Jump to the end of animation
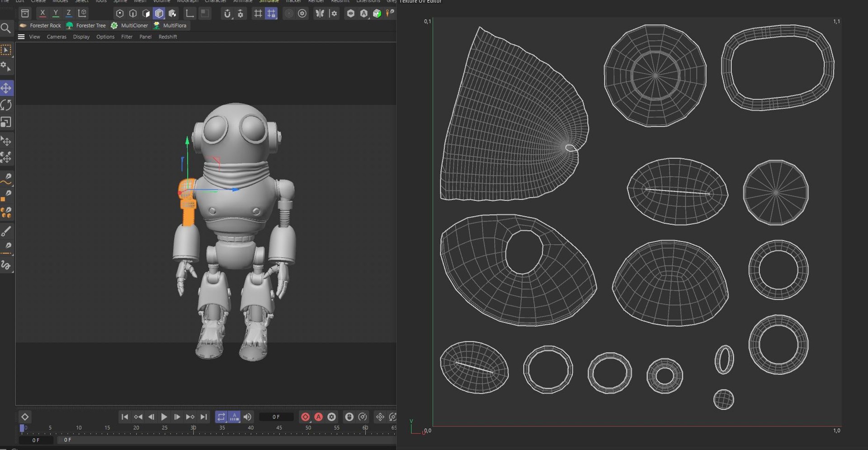This screenshot has width=868, height=450. [x=204, y=417]
